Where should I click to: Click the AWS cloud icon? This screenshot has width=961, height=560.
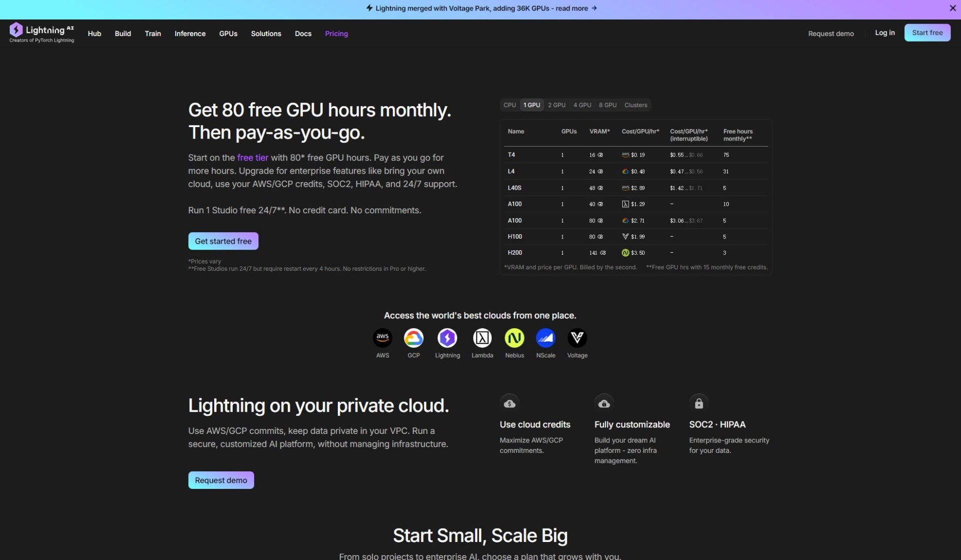pos(382,338)
